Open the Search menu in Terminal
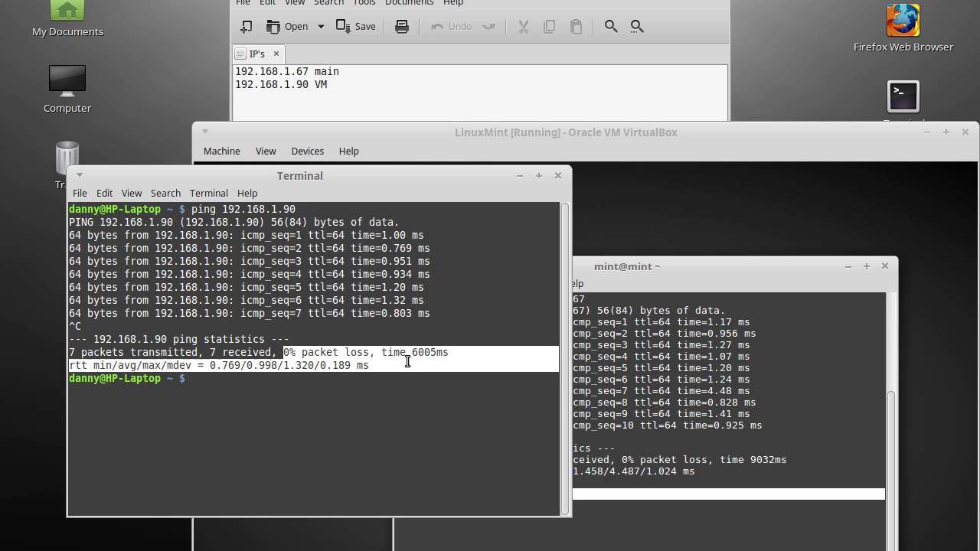The width and height of the screenshot is (980, 551). pyautogui.click(x=165, y=193)
